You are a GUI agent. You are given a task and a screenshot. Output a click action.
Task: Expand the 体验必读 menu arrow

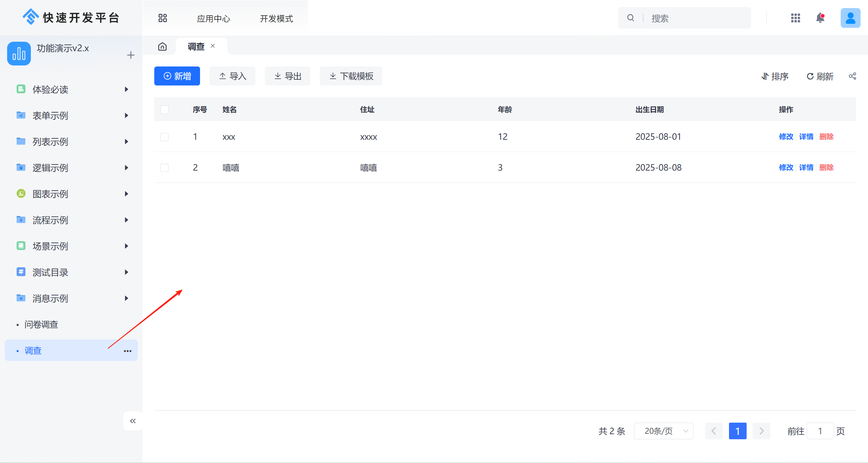126,90
